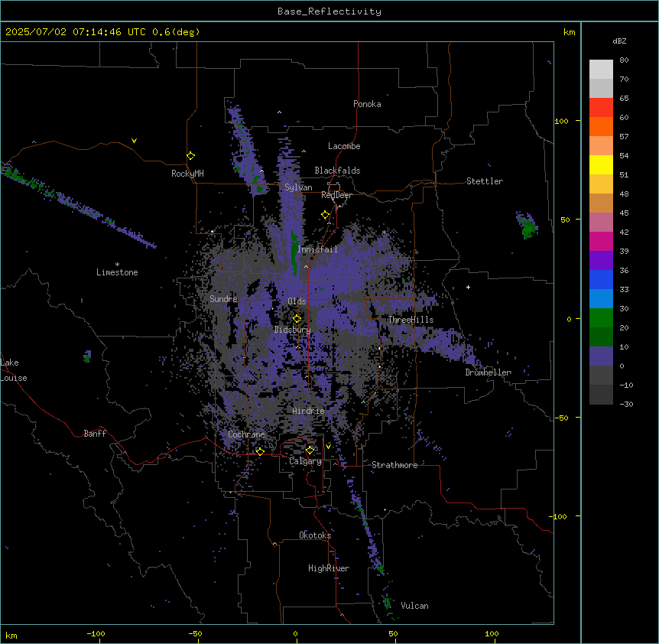Click the Cochrane town label
This screenshot has width=659, height=644.
click(246, 434)
